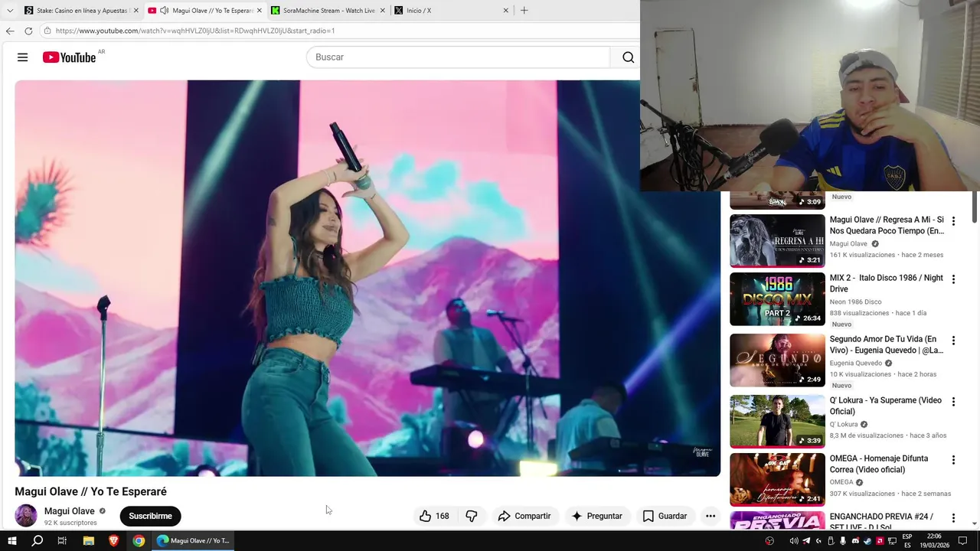This screenshot has height=551, width=980.
Task: Save video with Guardar button
Action: click(x=665, y=516)
